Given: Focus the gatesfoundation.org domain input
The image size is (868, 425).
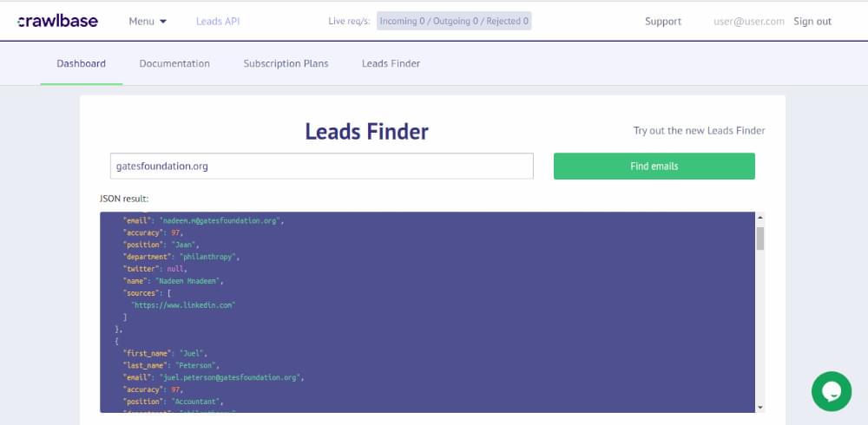Looking at the screenshot, I should click(322, 166).
